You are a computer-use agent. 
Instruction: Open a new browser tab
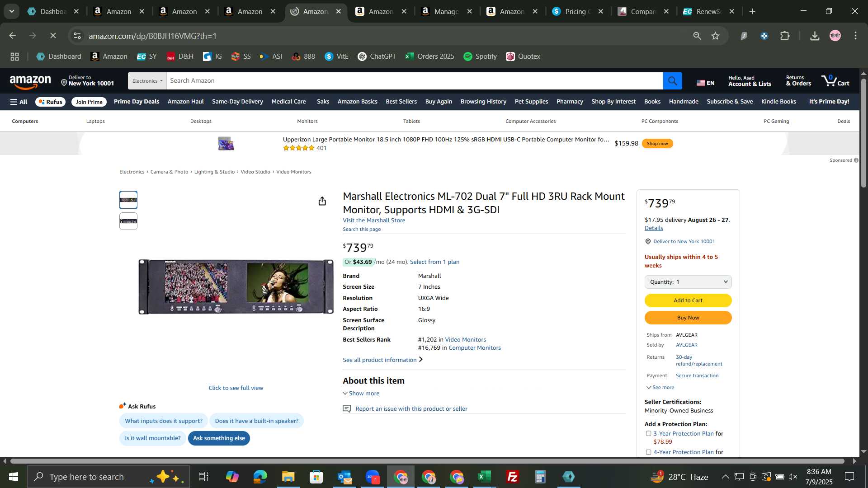pyautogui.click(x=752, y=11)
